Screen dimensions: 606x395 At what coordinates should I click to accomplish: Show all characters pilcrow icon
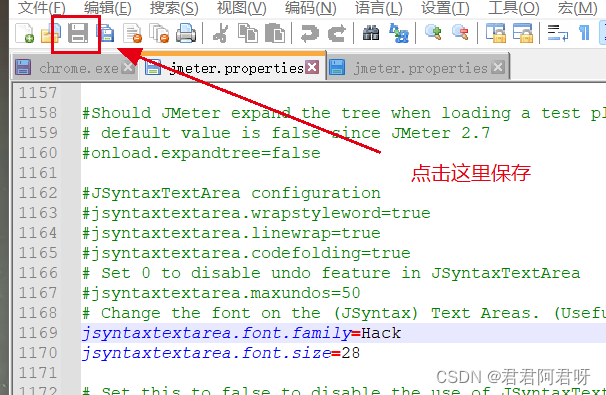[x=584, y=33]
